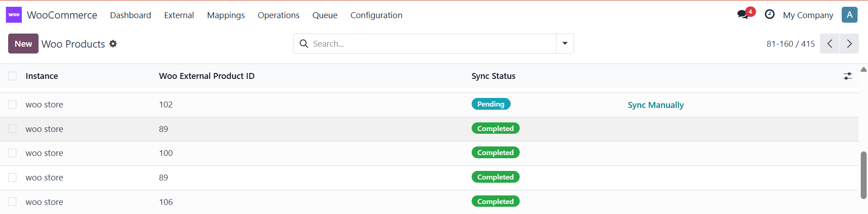Click the WooCommerce app title
The width and height of the screenshot is (868, 214).
(62, 15)
